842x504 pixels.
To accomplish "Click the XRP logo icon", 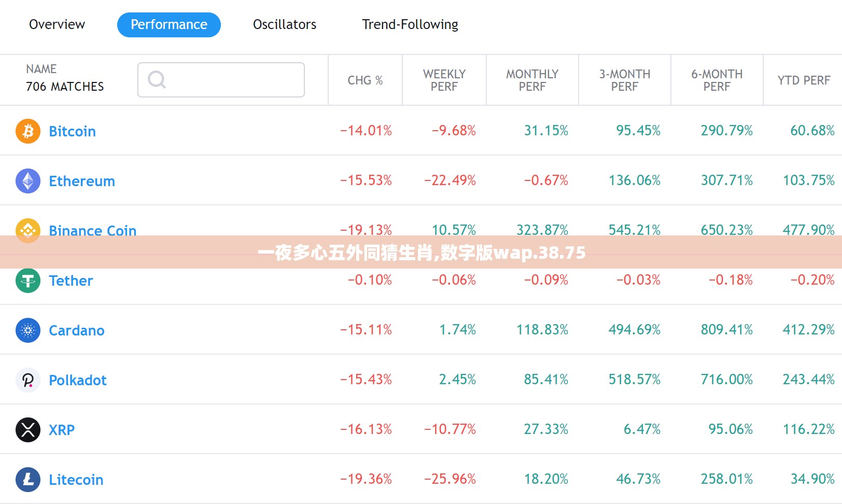I will click(x=28, y=430).
